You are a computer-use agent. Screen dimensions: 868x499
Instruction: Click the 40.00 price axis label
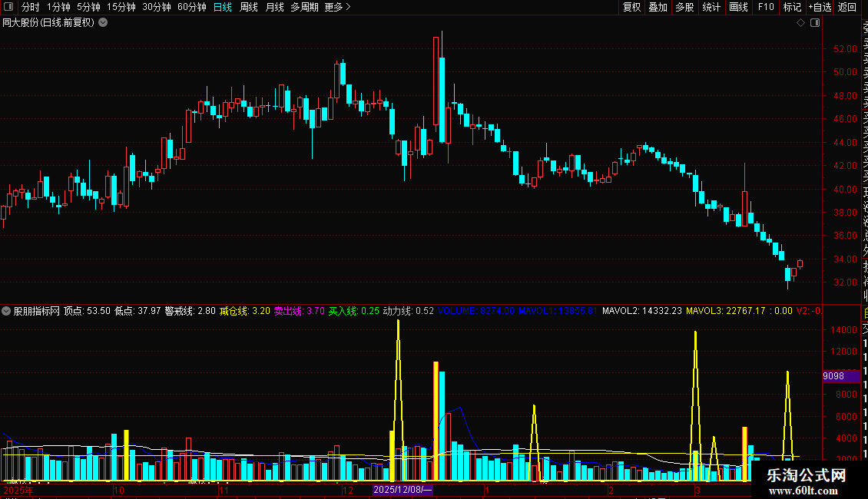click(845, 189)
